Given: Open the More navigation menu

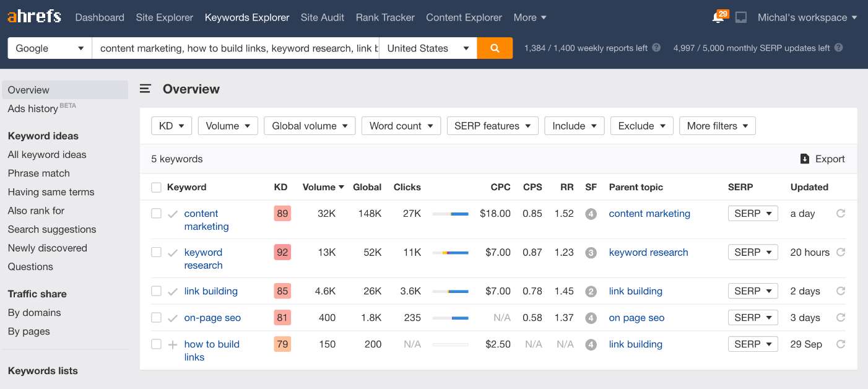Looking at the screenshot, I should pyautogui.click(x=530, y=17).
